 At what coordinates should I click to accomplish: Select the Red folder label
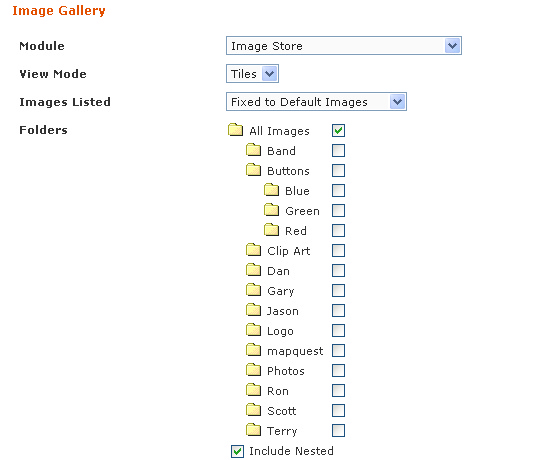(x=296, y=231)
